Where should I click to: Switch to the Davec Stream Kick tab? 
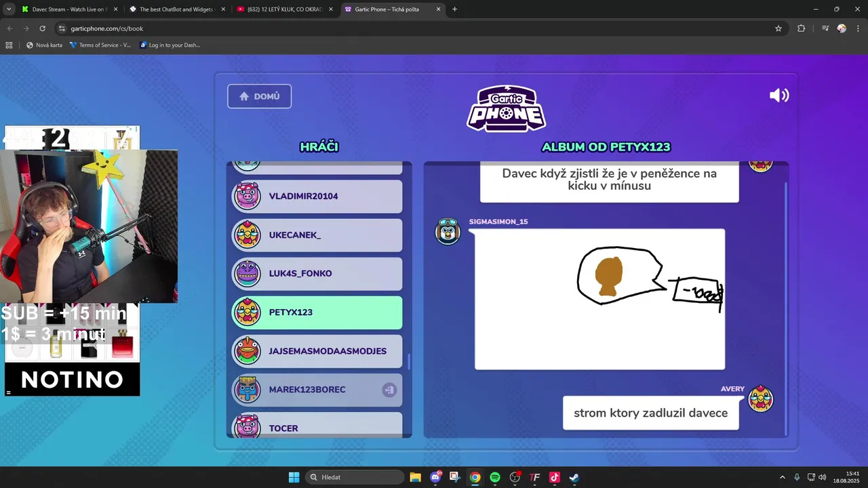click(68, 9)
